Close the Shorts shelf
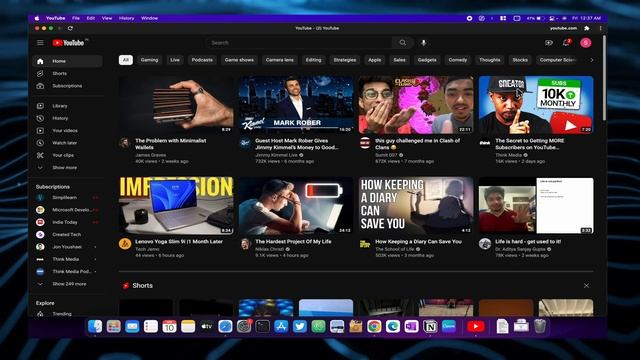 pyautogui.click(x=586, y=285)
